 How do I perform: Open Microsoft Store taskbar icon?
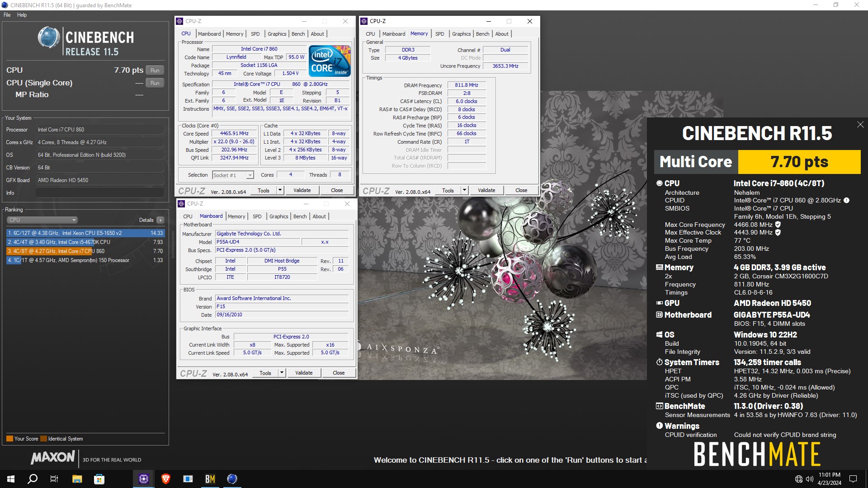coord(99,479)
